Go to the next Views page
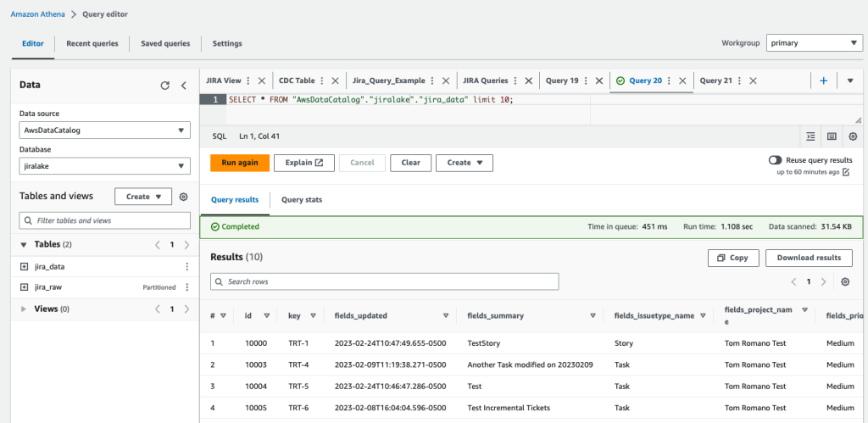Viewport: 868px width, 423px height. [186, 309]
